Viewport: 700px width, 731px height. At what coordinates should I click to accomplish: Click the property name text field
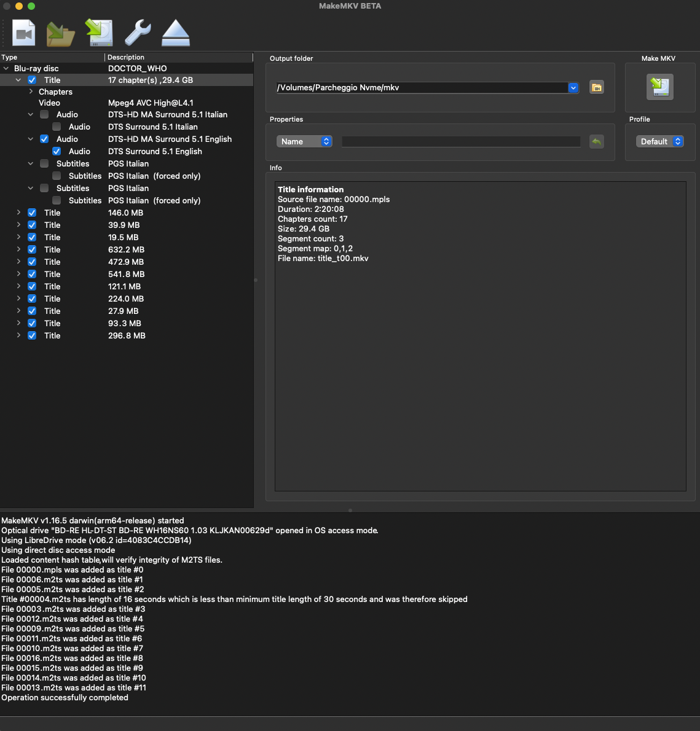pyautogui.click(x=461, y=142)
